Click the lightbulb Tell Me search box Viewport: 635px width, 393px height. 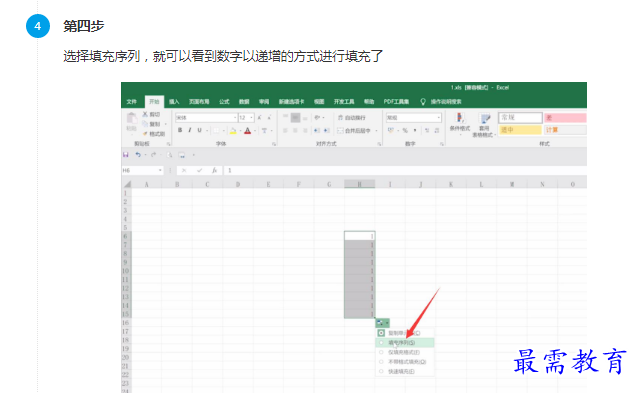pyautogui.click(x=441, y=102)
